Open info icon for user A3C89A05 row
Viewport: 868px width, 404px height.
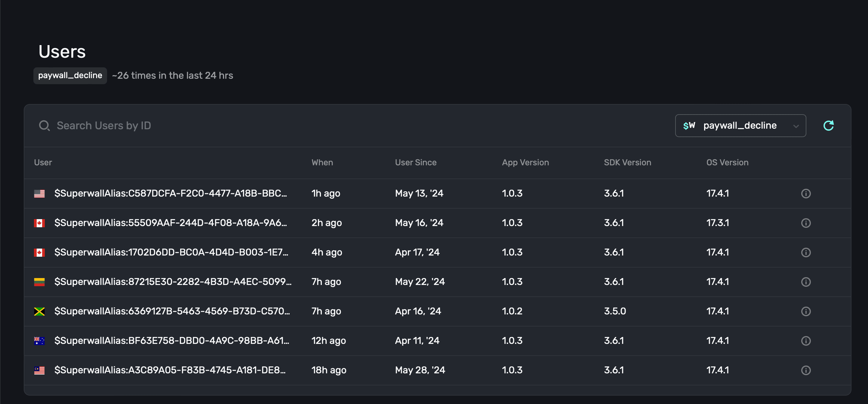coord(806,370)
